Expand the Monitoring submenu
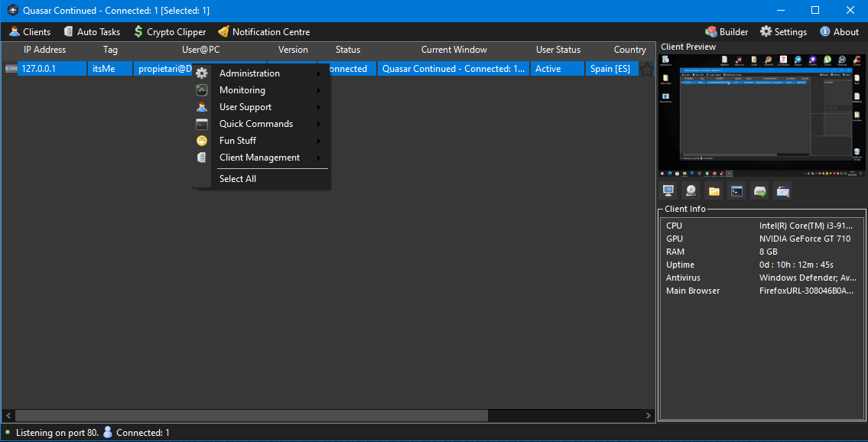 (262, 90)
